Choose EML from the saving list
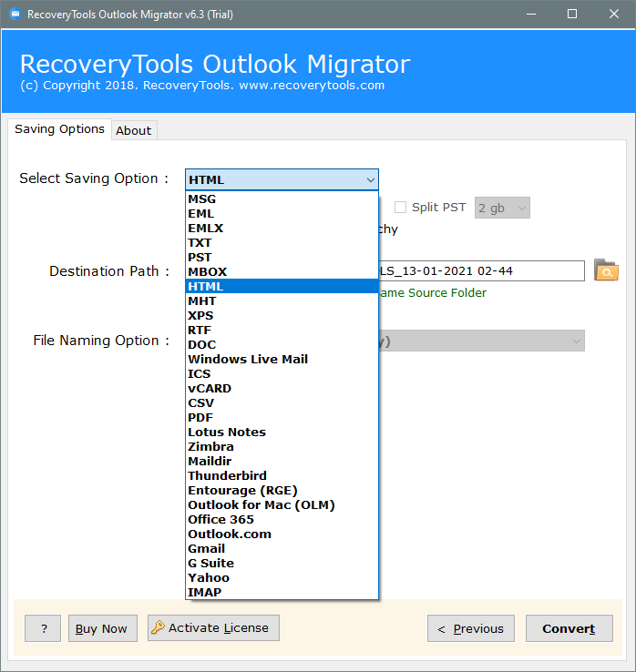 pyautogui.click(x=282, y=213)
